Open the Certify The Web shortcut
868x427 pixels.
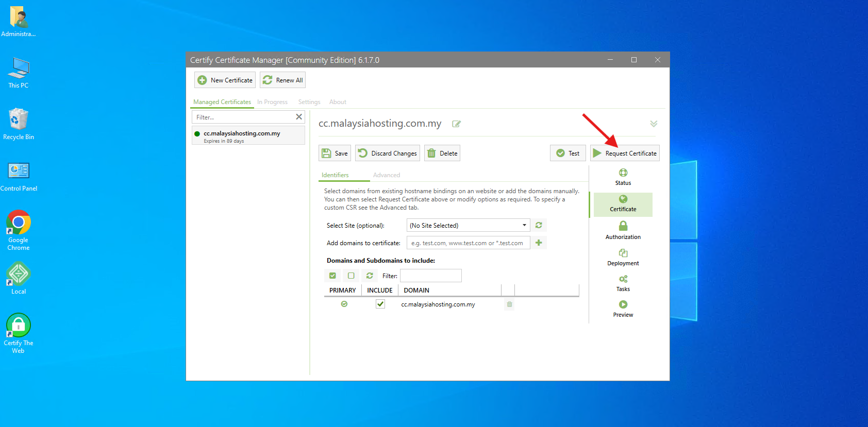[19, 333]
